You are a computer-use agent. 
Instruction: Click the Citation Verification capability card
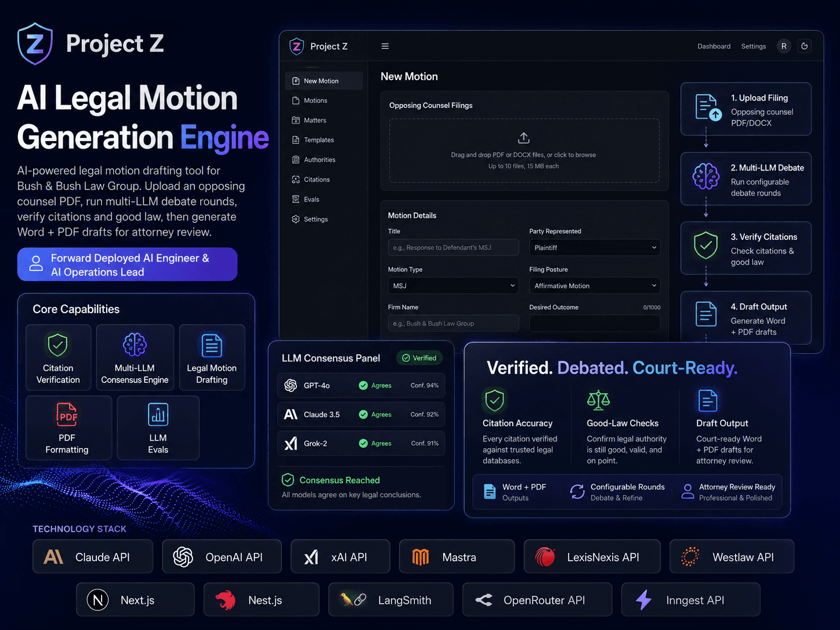pyautogui.click(x=58, y=357)
